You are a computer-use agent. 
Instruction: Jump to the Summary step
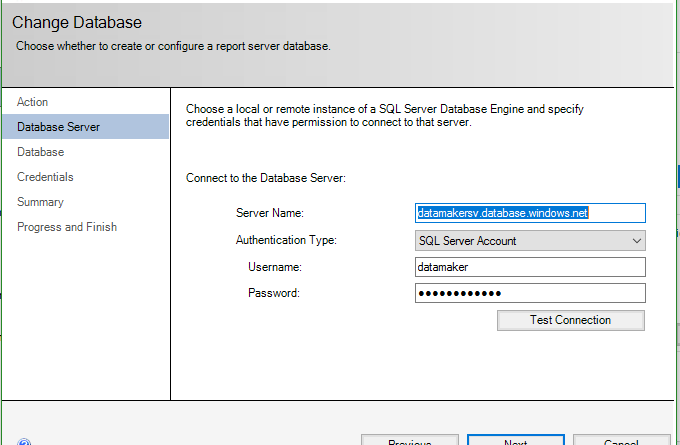(x=41, y=202)
